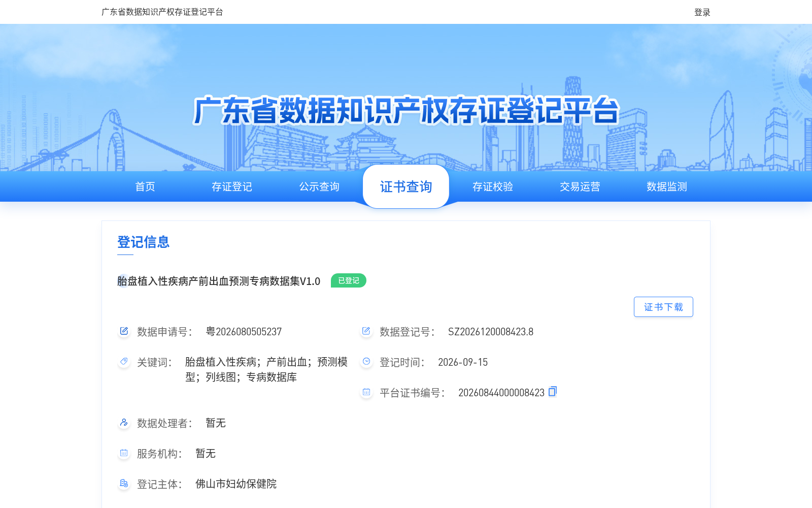Click the calendar icon beside 平台证书编号
Viewport: 812px width, 508px height.
click(x=366, y=392)
